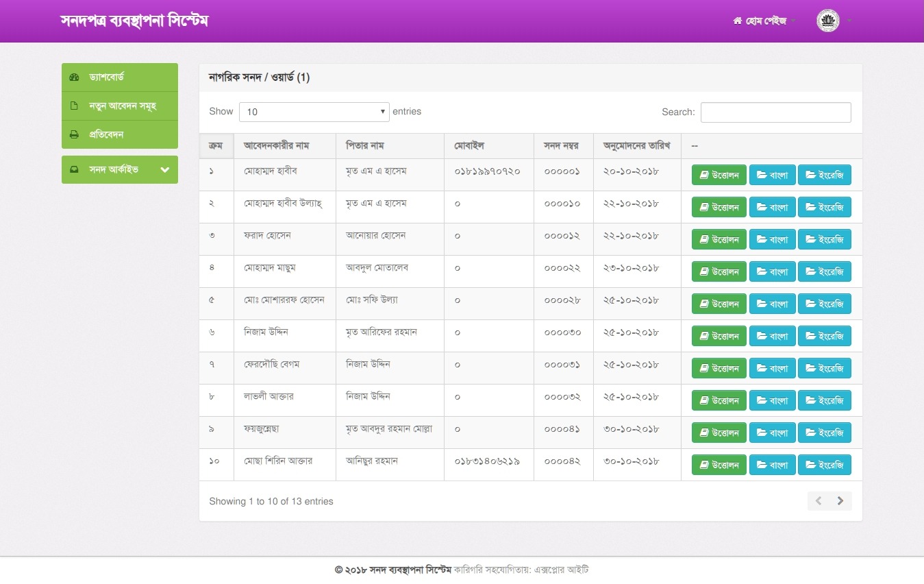
Task: Click উত্তোলন for মোহাম্মদ হাবীব (000001)
Action: tap(719, 175)
